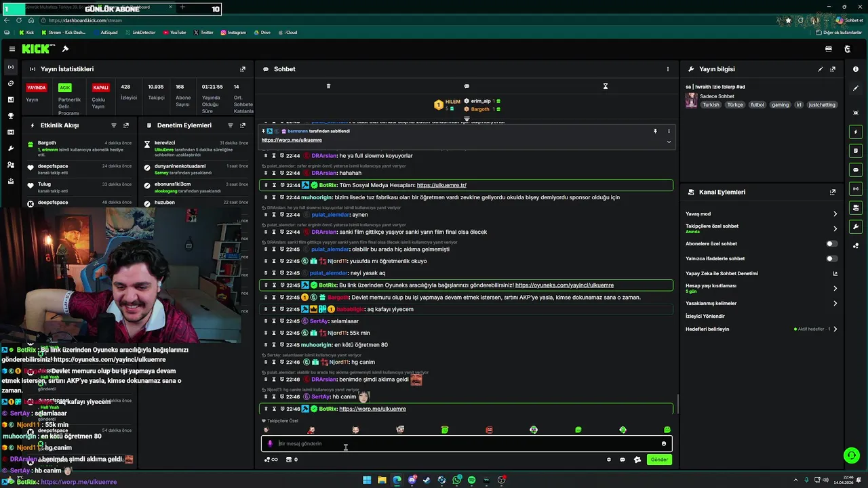Click İzleyici Yönlendir
Screen dimensions: 868x488
(705, 316)
